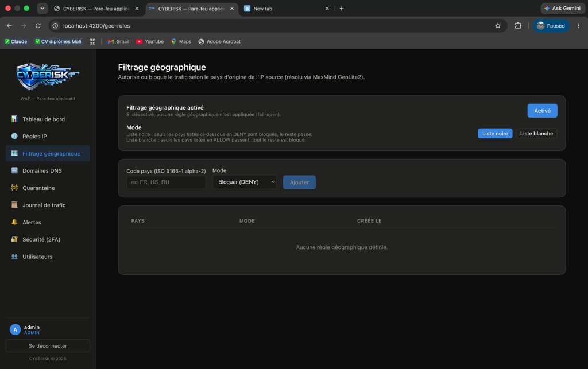Image resolution: width=588 pixels, height=369 pixels.
Task: Click the Ajouter button
Action: pyautogui.click(x=299, y=182)
